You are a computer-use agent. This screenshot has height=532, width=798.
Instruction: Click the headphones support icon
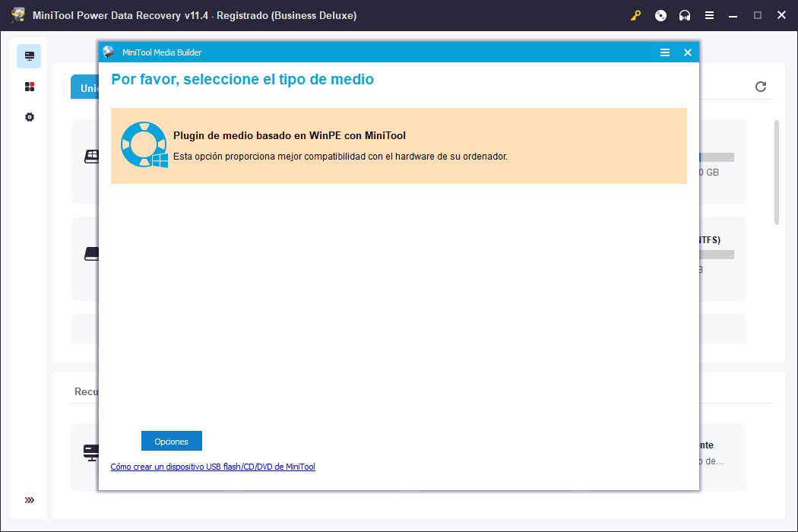(x=685, y=15)
